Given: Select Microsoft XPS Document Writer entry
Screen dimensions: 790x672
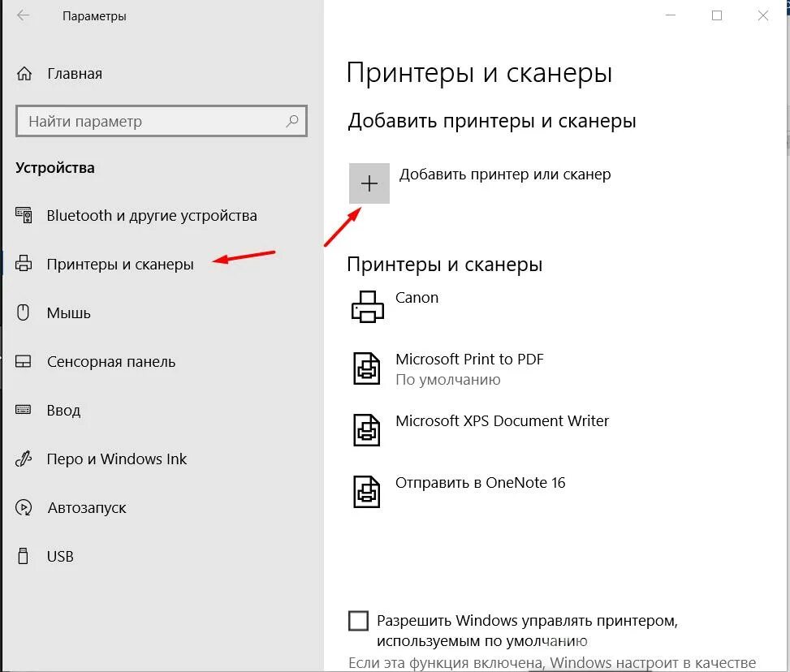Looking at the screenshot, I should tap(502, 420).
